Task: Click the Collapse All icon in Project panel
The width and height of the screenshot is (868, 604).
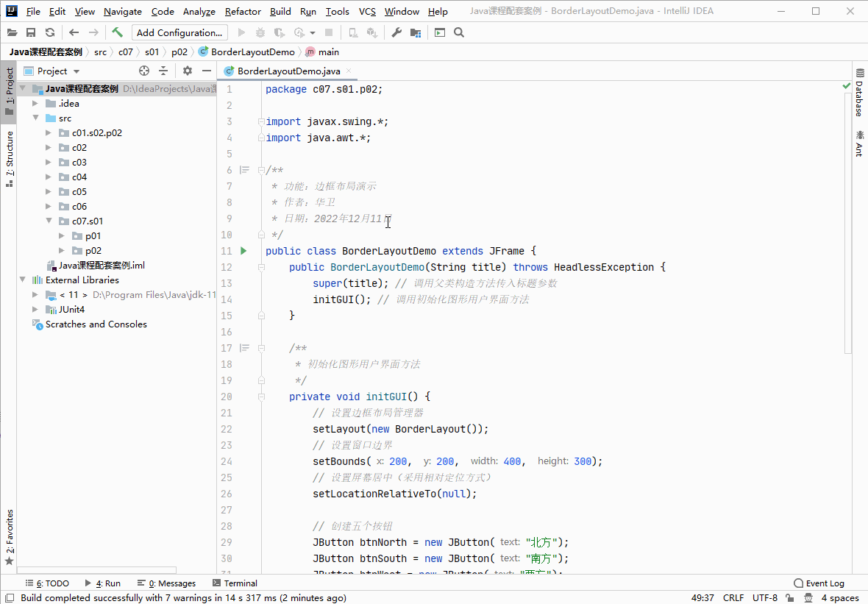Action: [163, 71]
